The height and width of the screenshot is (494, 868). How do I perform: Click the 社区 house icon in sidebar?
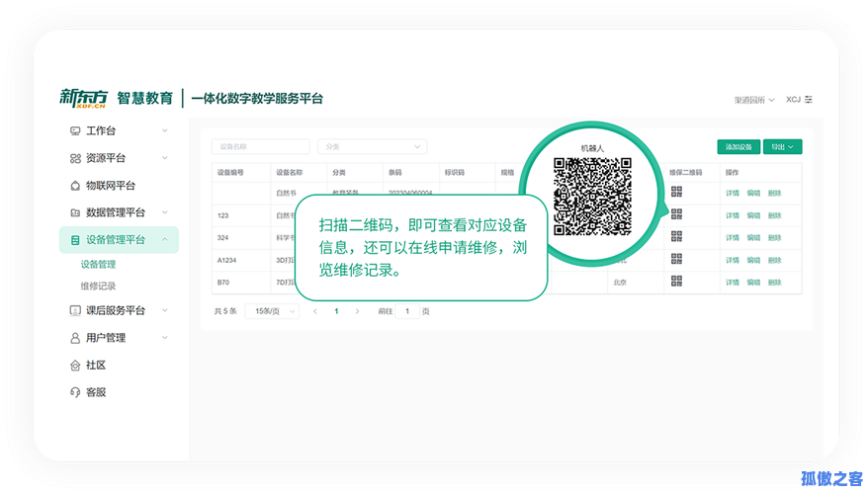pyautogui.click(x=75, y=366)
